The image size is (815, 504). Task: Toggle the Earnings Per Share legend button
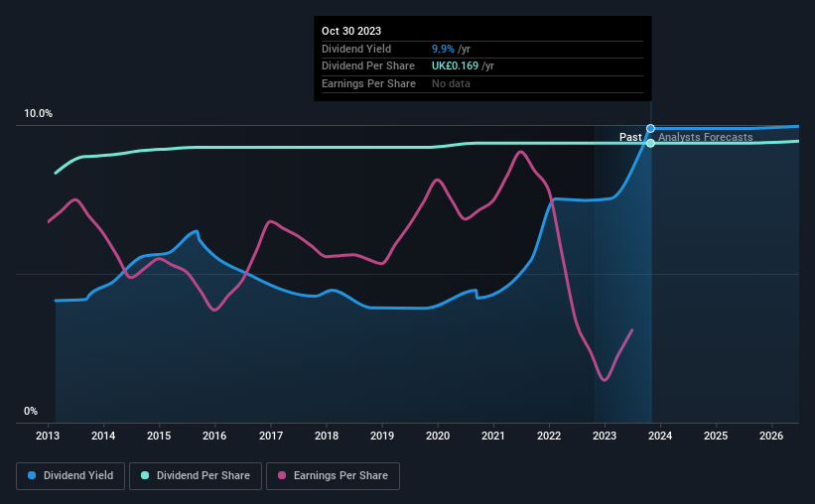click(333, 476)
